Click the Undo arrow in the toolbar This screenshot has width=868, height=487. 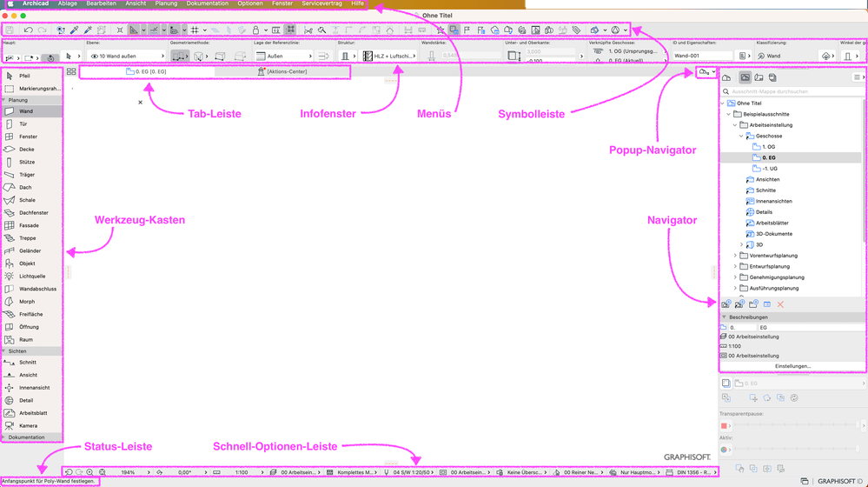pyautogui.click(x=28, y=30)
